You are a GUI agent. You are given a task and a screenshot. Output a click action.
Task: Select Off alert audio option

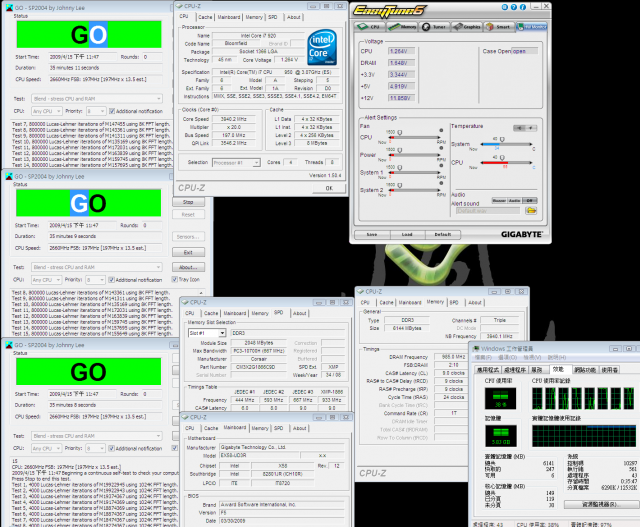pyautogui.click(x=529, y=200)
